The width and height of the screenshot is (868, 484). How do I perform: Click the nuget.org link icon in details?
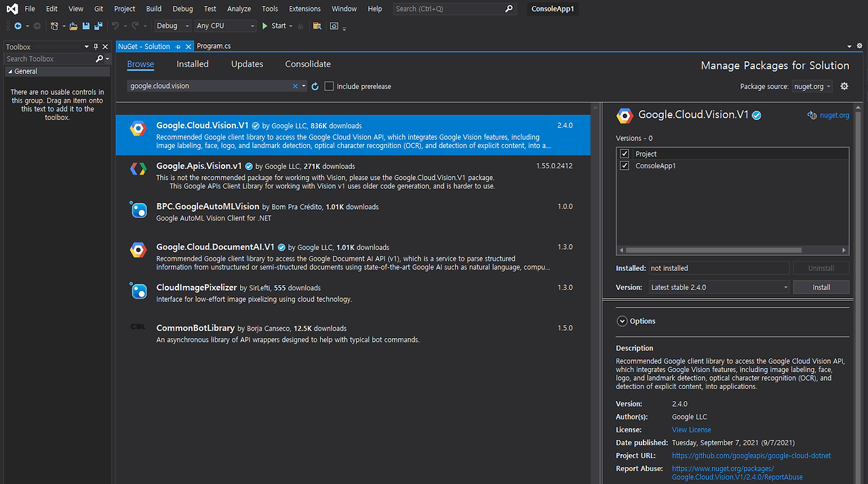(812, 115)
